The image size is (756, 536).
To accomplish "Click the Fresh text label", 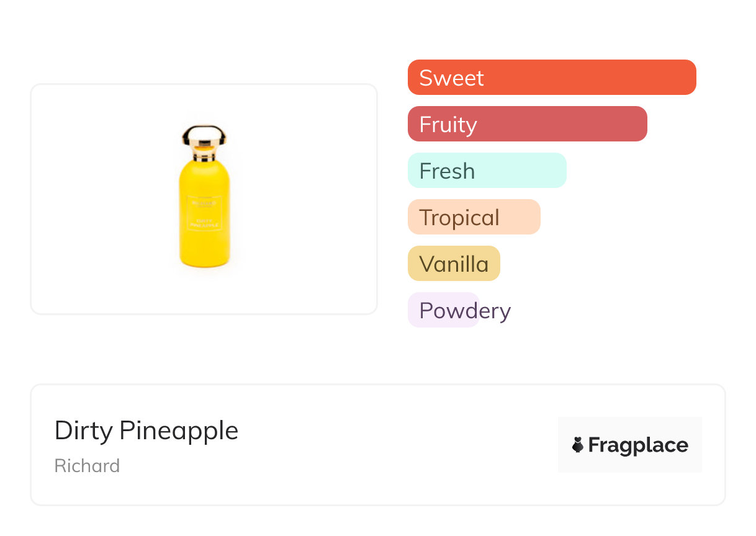I will [x=447, y=171].
